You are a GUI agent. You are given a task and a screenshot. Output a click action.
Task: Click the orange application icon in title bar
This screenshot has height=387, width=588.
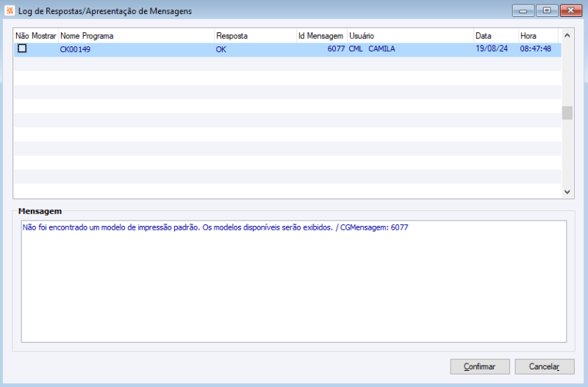[10, 10]
